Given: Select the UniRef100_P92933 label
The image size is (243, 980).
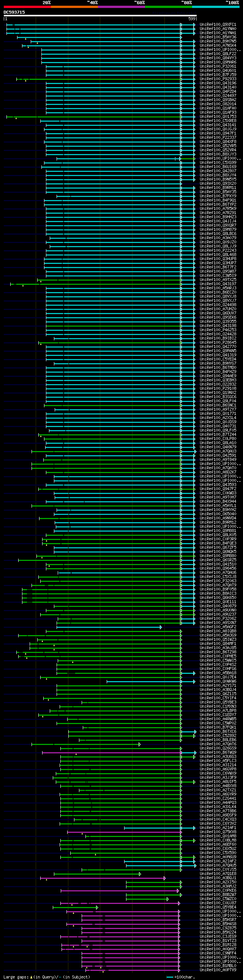Looking at the screenshot, I should (x=218, y=79).
